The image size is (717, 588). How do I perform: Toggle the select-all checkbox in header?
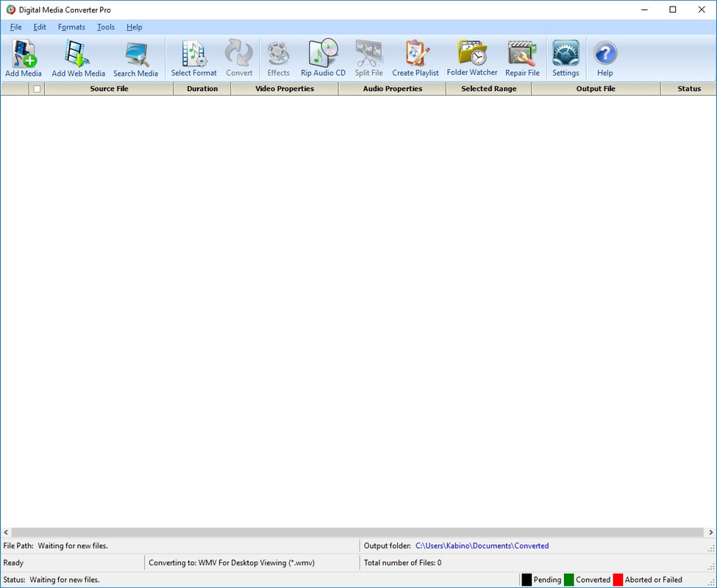[37, 89]
